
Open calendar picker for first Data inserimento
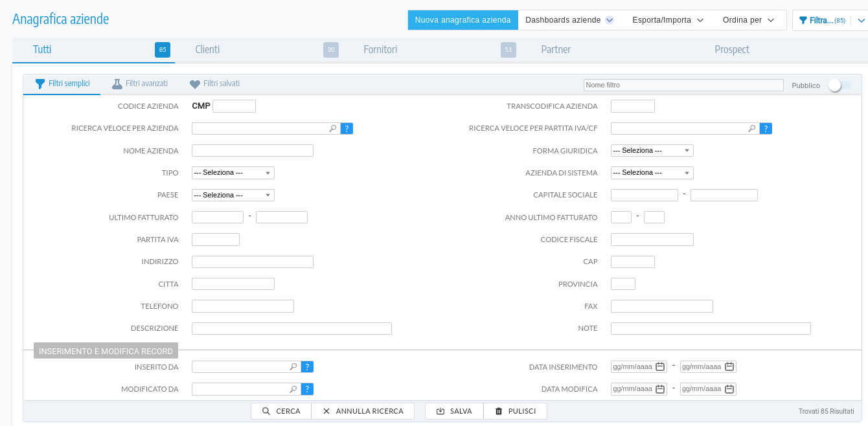coord(660,367)
